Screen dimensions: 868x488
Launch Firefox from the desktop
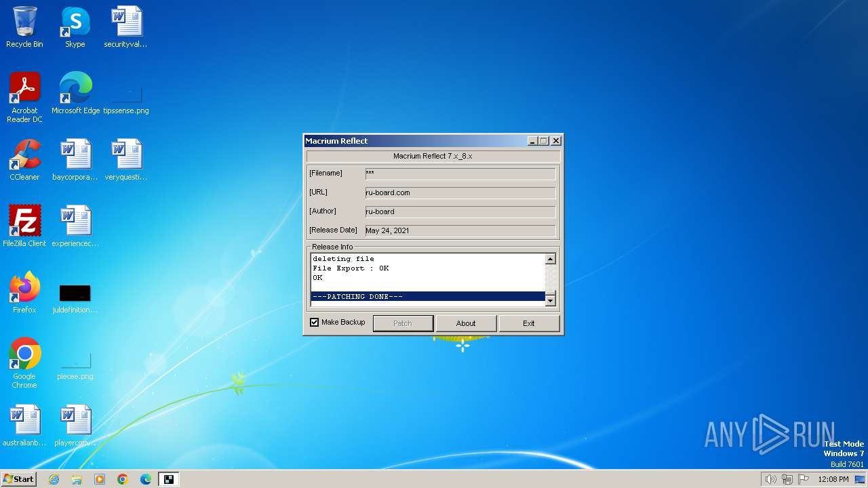click(x=24, y=293)
